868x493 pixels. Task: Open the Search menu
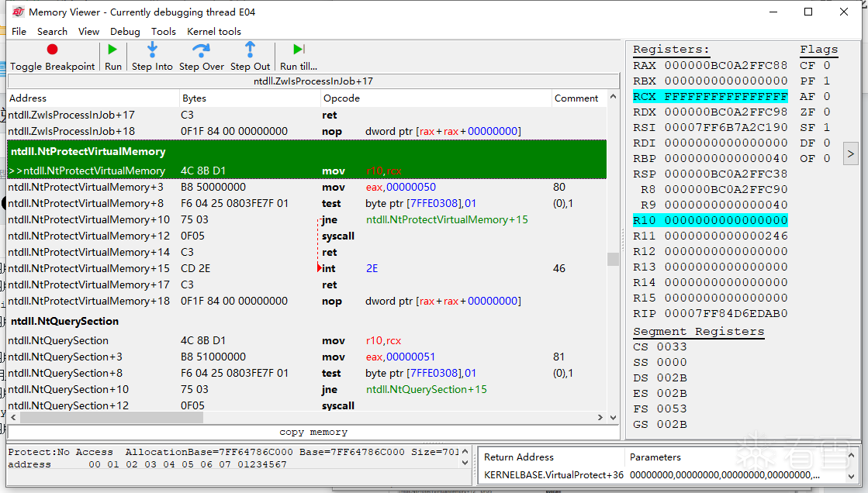(52, 32)
